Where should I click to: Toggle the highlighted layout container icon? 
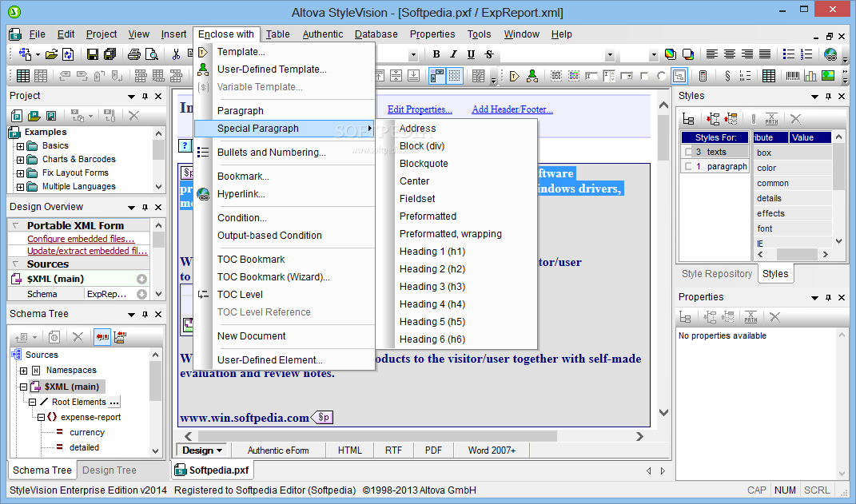point(679,76)
